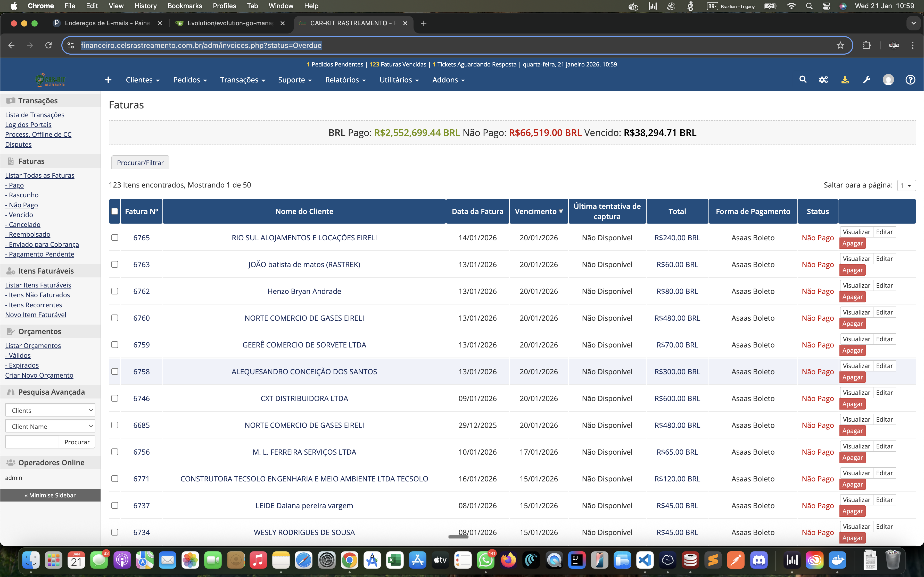This screenshot has width=924, height=577.
Task: Click the admin user avatar icon
Action: point(888,80)
